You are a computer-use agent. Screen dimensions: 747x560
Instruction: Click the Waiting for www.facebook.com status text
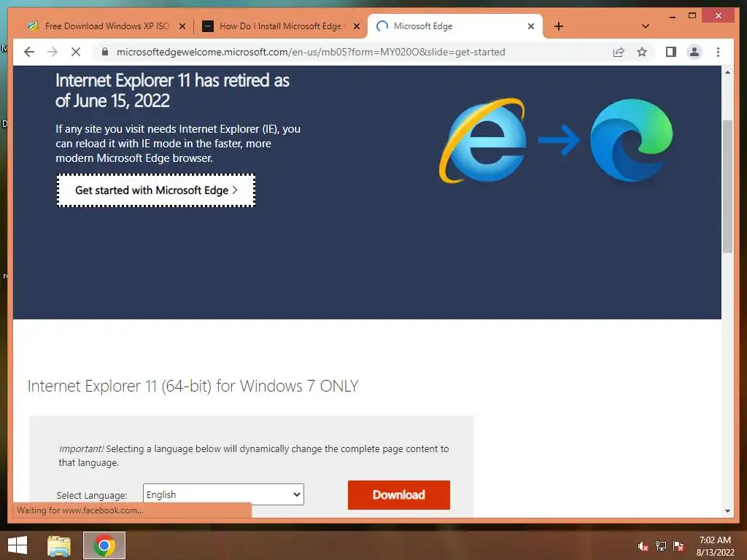pyautogui.click(x=80, y=510)
